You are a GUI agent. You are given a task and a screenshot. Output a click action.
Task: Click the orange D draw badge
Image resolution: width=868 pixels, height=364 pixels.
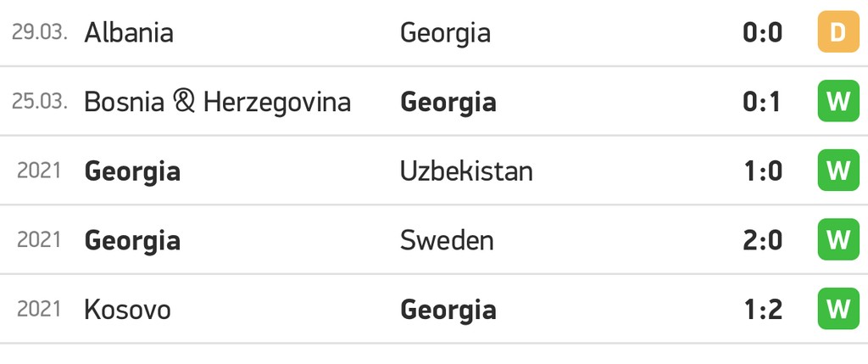(838, 32)
